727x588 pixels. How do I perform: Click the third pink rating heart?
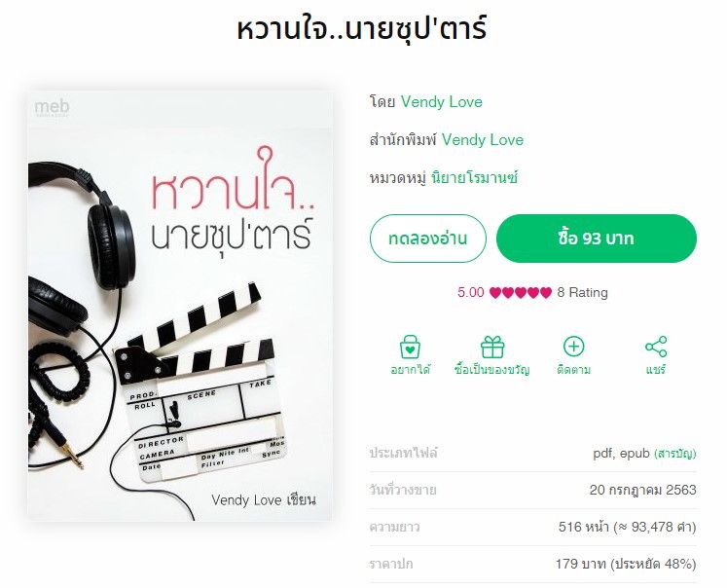pyautogui.click(x=521, y=293)
